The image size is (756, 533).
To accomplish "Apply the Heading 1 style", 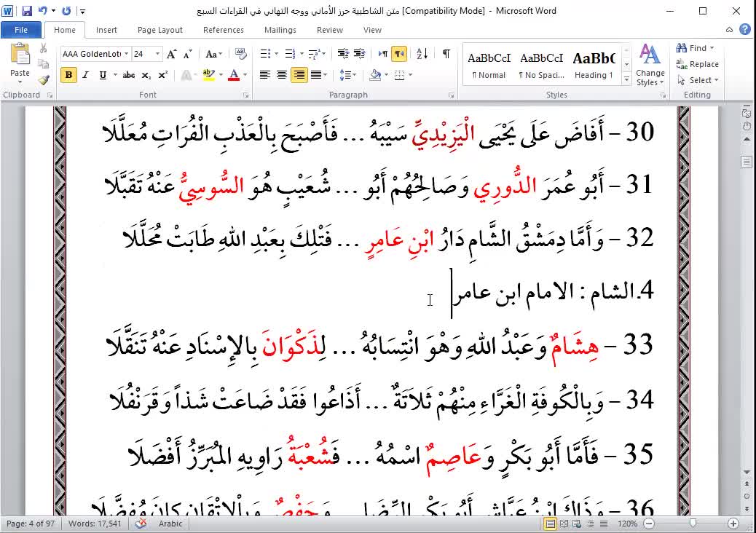I will point(594,64).
